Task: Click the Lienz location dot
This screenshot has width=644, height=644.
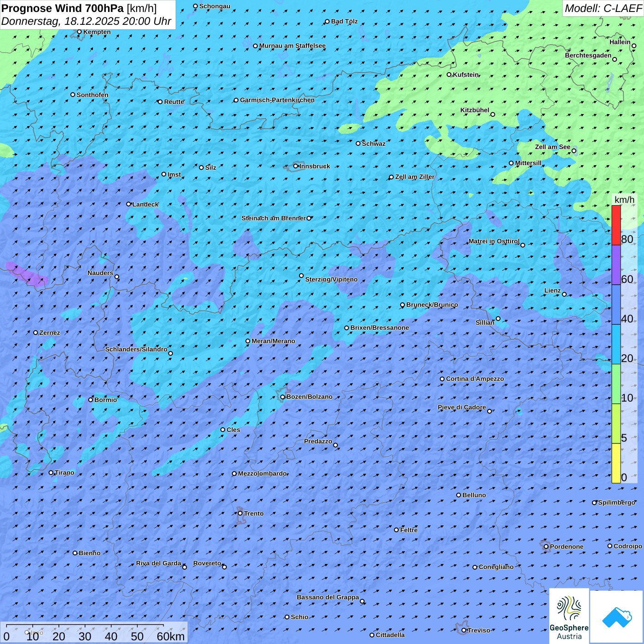Action: (x=564, y=294)
